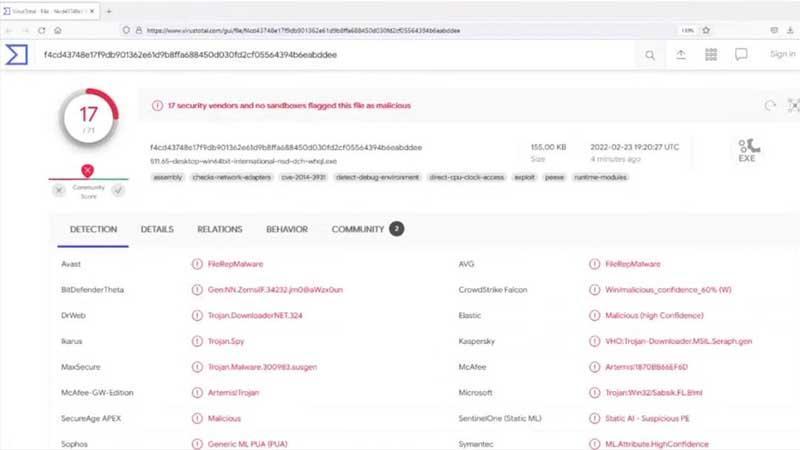
Task: Click the similarity graph icon at right
Action: pos(794,106)
